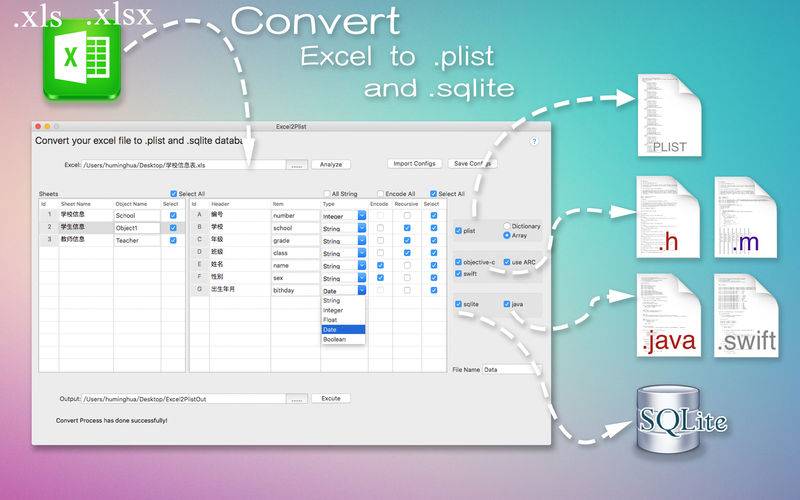Image resolution: width=800 pixels, height=500 pixels.
Task: Click Type dropdown arrow for bithday row
Action: [362, 290]
